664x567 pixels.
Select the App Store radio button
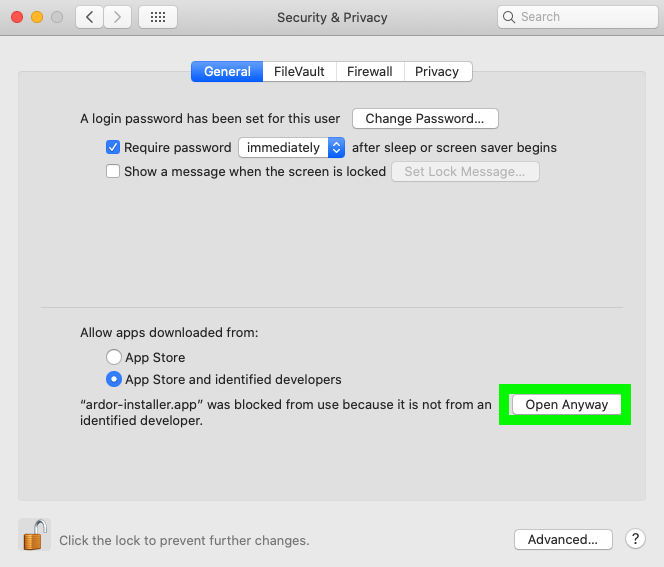coord(113,357)
